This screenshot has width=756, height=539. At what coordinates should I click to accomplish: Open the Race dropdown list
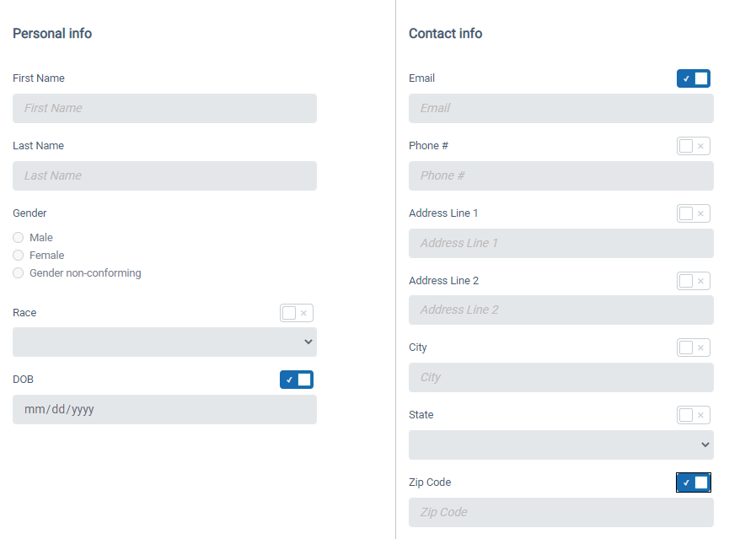pyautogui.click(x=165, y=342)
